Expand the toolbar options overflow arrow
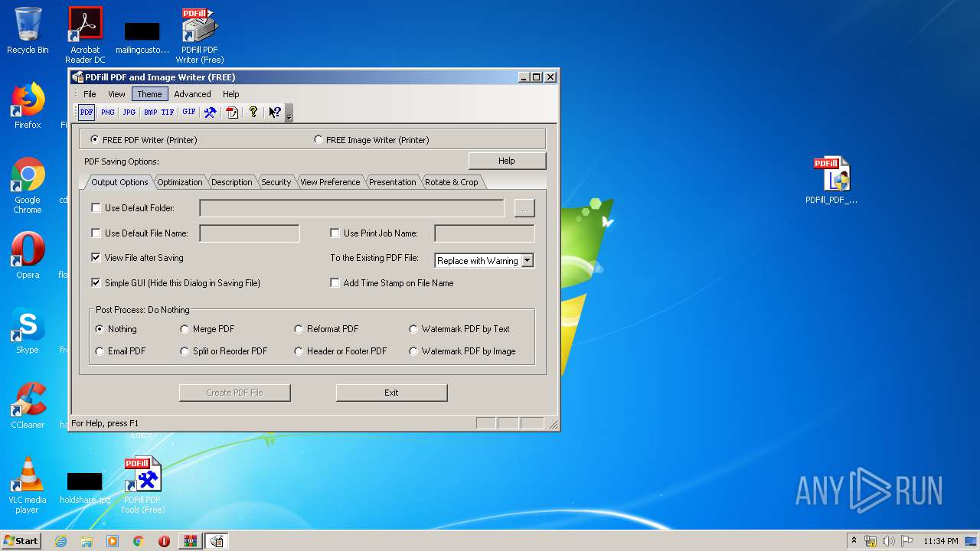This screenshot has height=551, width=980. tap(289, 114)
